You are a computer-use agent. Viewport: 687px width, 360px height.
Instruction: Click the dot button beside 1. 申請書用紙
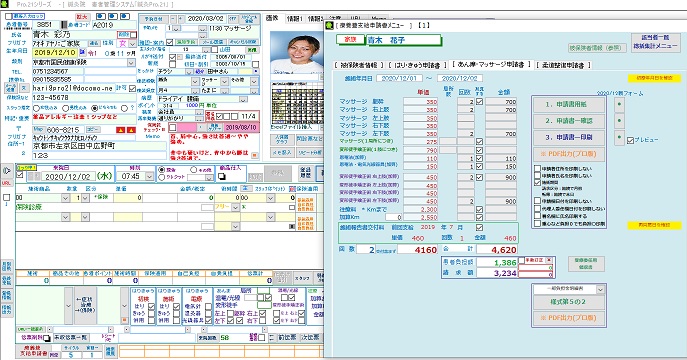coord(619,105)
